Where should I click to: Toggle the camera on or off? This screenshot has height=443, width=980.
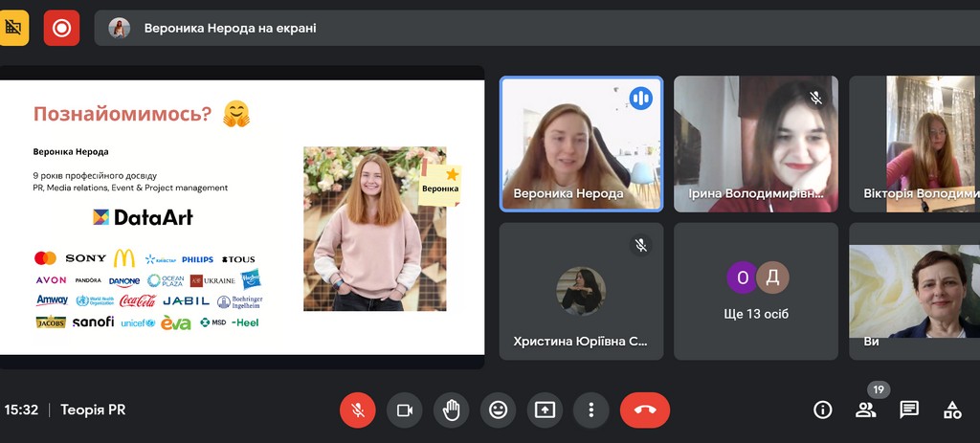point(404,410)
